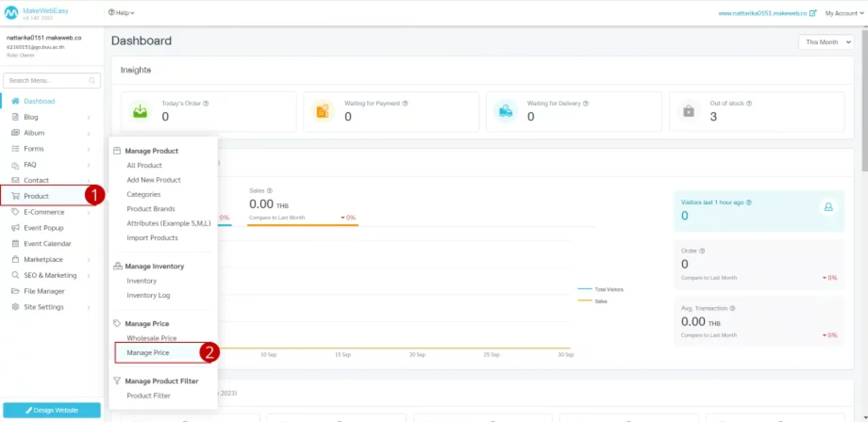Open the www.nattarika0151.makeweb.co site link
This screenshot has height=422, width=868.
(762, 13)
